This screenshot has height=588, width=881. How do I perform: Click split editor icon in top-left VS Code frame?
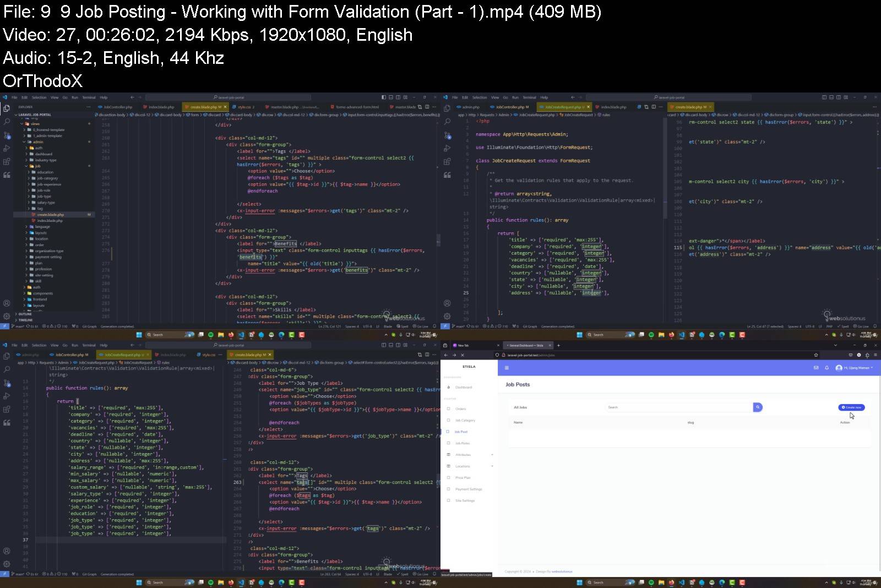click(426, 107)
